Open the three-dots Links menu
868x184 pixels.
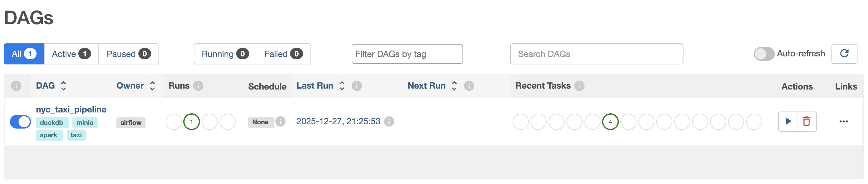point(844,121)
